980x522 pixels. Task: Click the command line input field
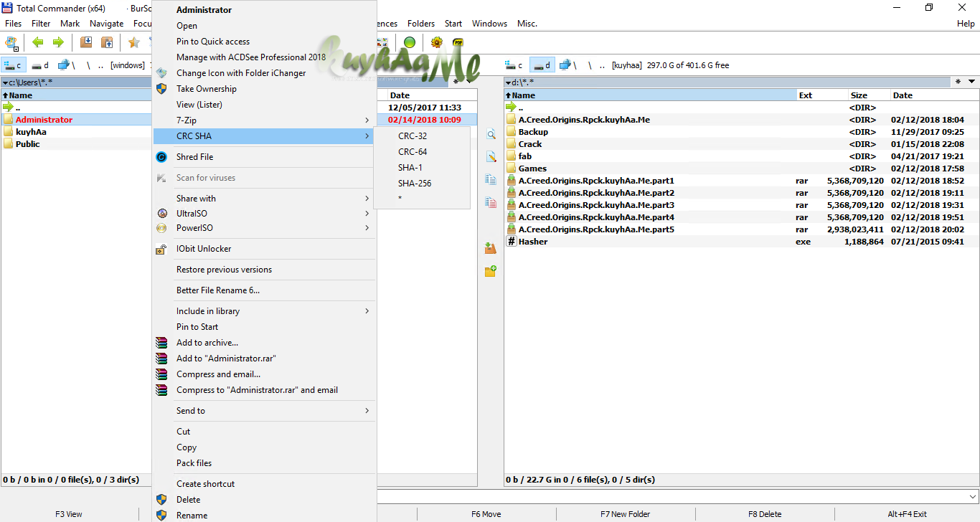pos(672,496)
